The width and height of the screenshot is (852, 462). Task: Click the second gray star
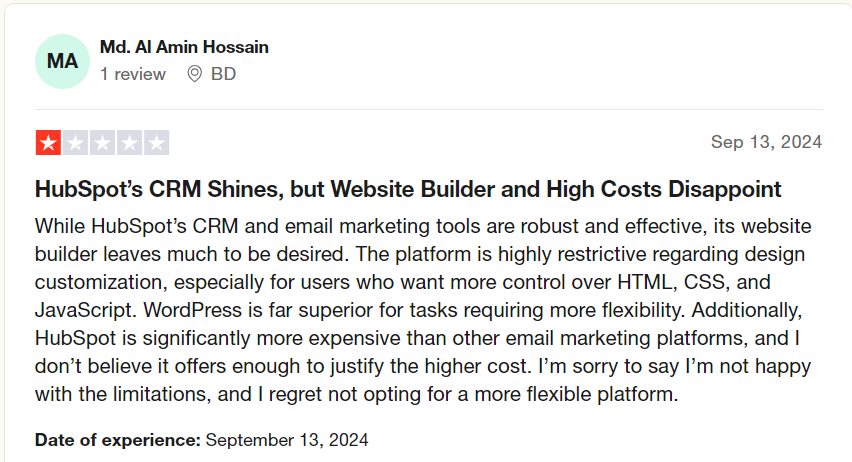click(76, 143)
